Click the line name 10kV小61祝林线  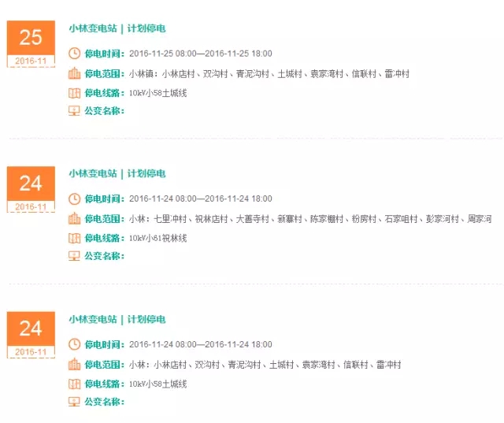click(157, 238)
